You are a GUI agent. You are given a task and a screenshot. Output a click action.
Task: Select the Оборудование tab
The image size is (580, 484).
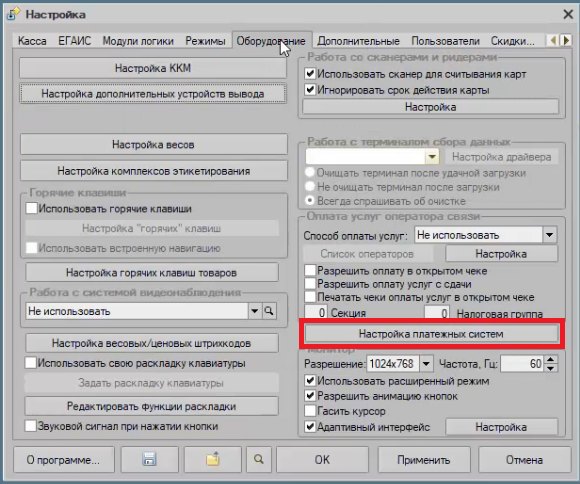click(x=271, y=41)
